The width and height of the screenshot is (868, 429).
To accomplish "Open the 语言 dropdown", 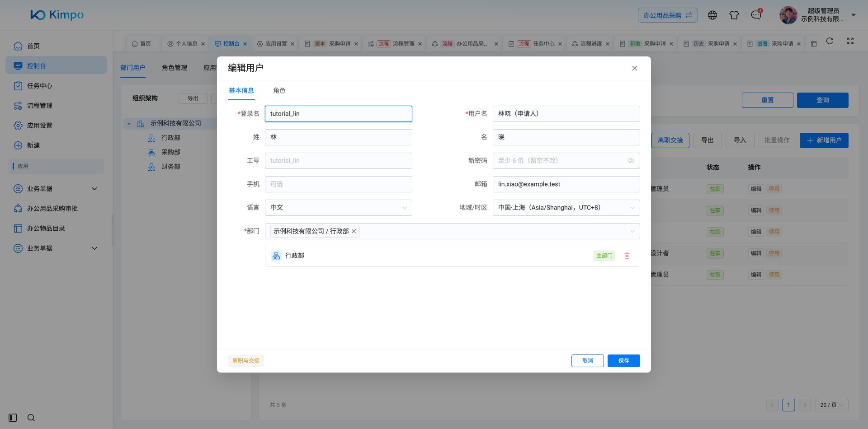I will coord(339,208).
